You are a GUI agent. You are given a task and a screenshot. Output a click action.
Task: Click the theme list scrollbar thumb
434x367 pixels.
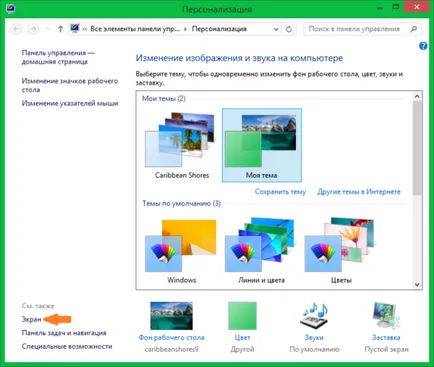tap(417, 148)
